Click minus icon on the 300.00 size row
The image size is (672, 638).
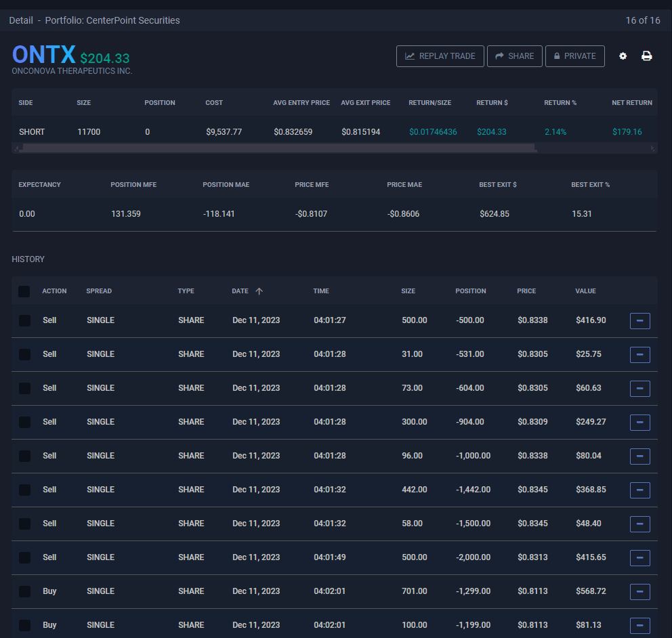pos(639,422)
